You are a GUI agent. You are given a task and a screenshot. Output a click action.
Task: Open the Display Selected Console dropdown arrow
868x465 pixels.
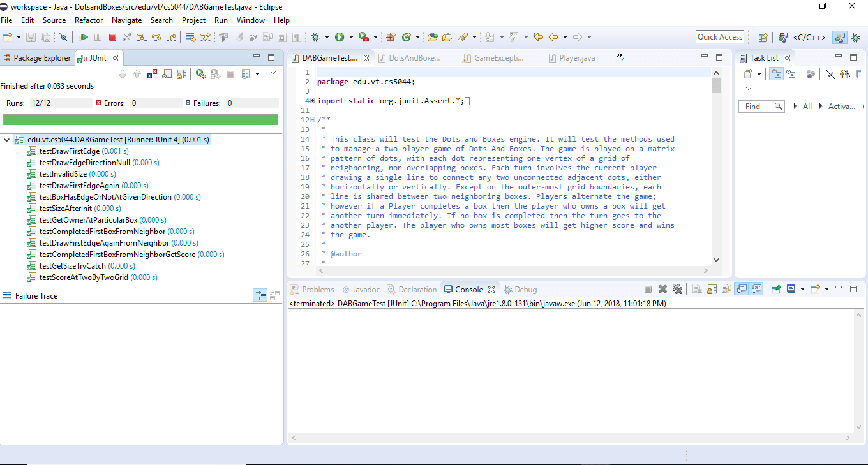(x=802, y=289)
